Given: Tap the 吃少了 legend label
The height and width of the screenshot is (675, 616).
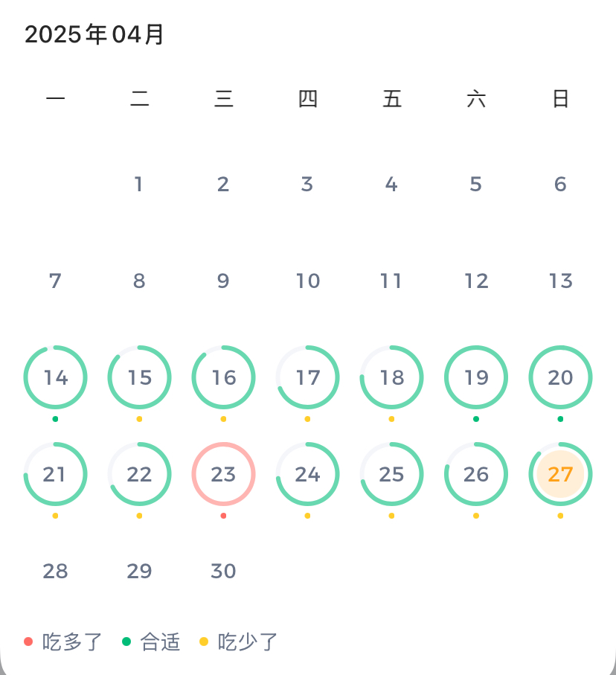Looking at the screenshot, I should 248,642.
